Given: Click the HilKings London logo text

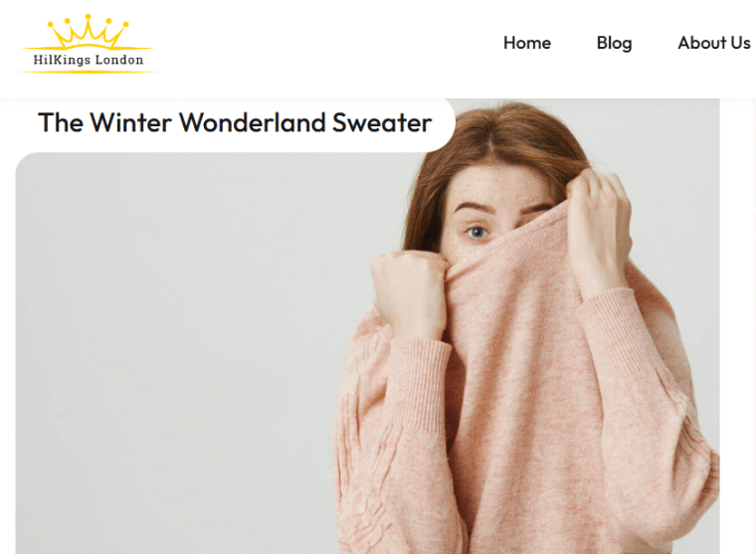Looking at the screenshot, I should tap(89, 60).
